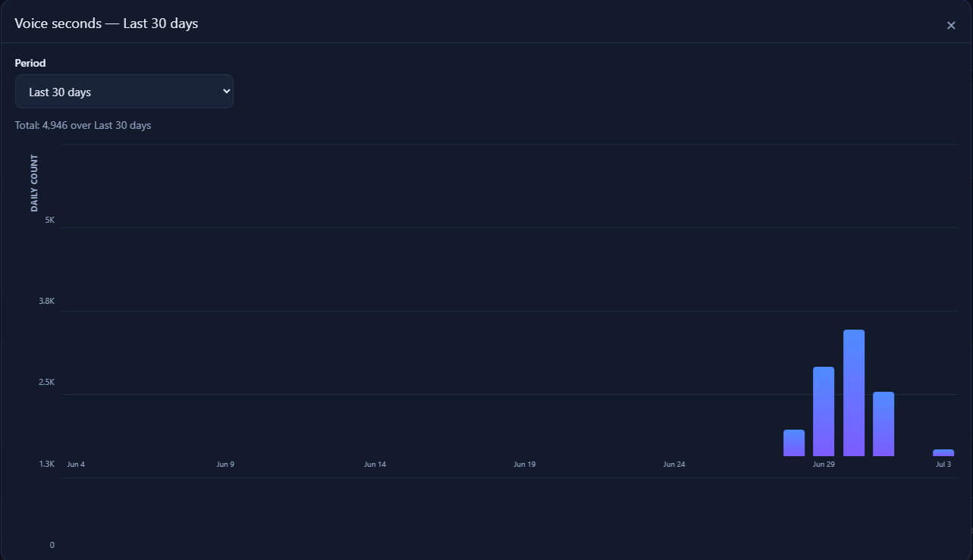This screenshot has width=973, height=560.
Task: Click the 5K y-axis tick label
Action: pos(49,220)
